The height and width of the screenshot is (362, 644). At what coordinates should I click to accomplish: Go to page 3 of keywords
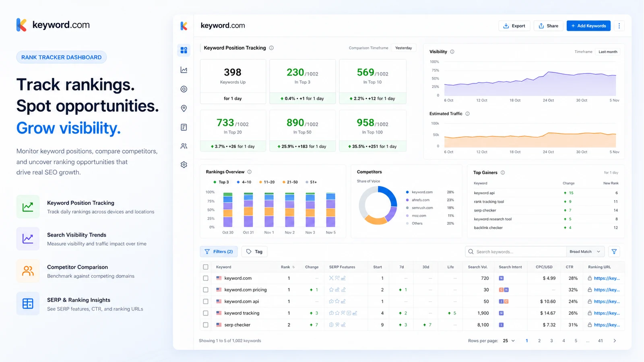click(x=551, y=341)
